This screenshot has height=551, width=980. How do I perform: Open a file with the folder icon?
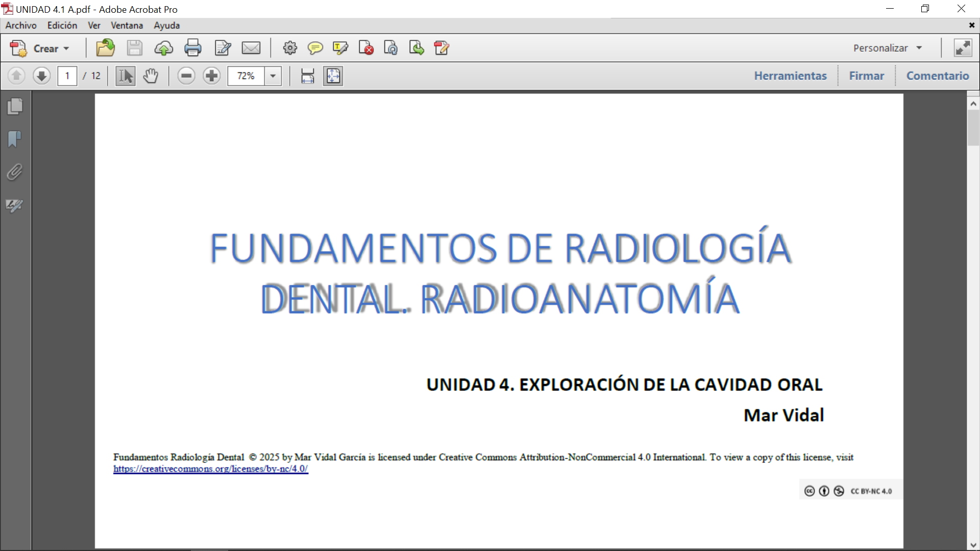click(105, 48)
